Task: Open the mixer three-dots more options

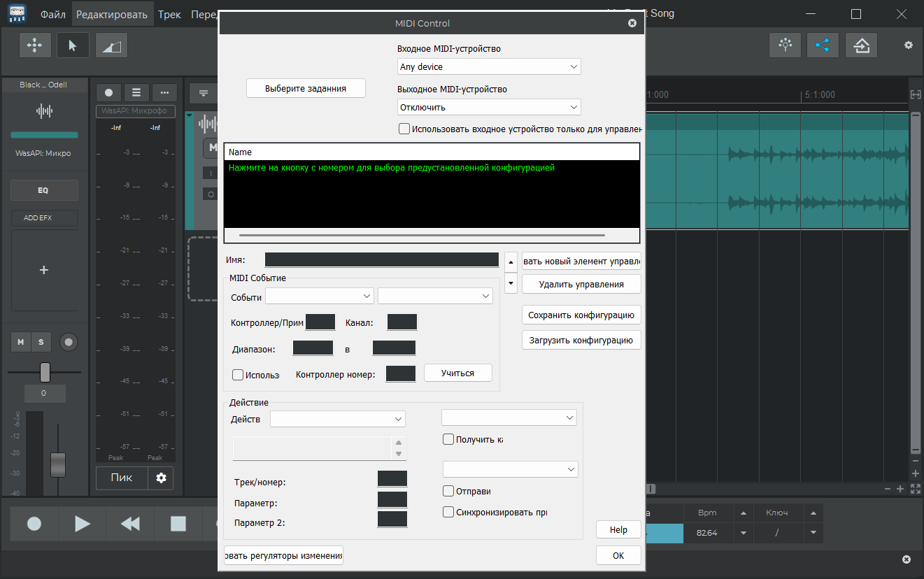Action: pyautogui.click(x=164, y=92)
